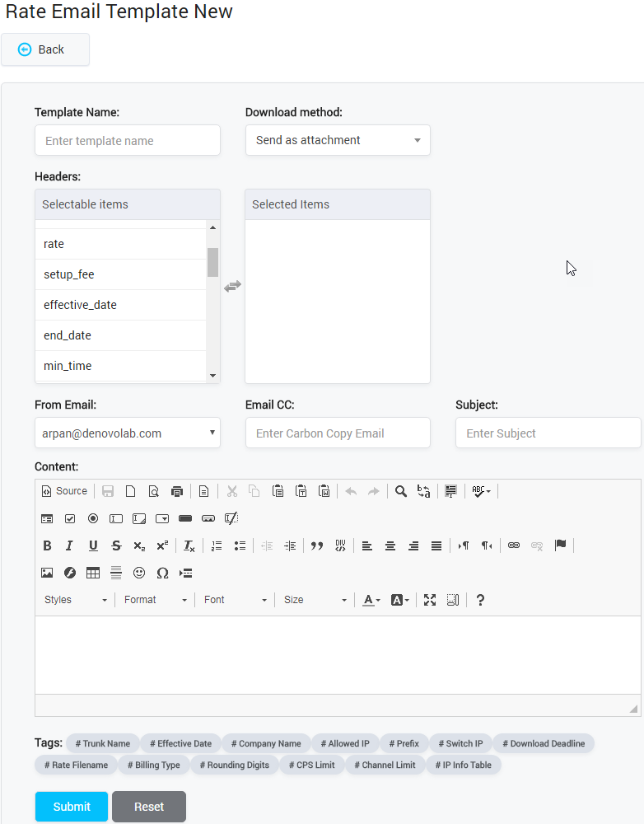Click the Paste from Word icon
Image resolution: width=644 pixels, height=824 pixels.
[324, 491]
